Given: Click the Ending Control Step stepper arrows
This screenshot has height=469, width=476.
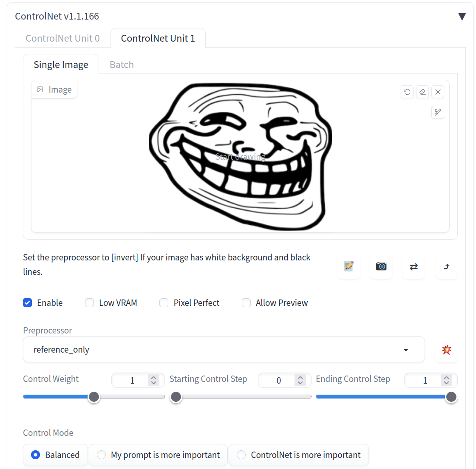Looking at the screenshot, I should pos(446,380).
